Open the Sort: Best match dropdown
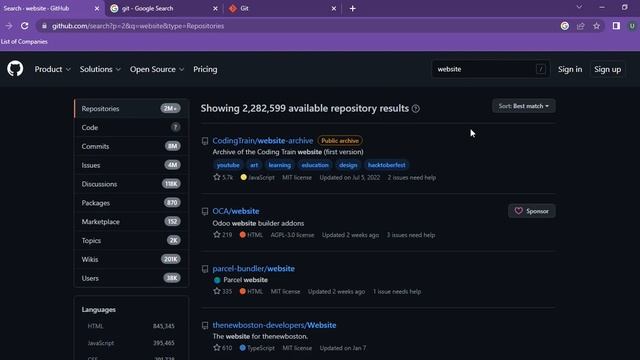640x360 pixels. [x=523, y=106]
